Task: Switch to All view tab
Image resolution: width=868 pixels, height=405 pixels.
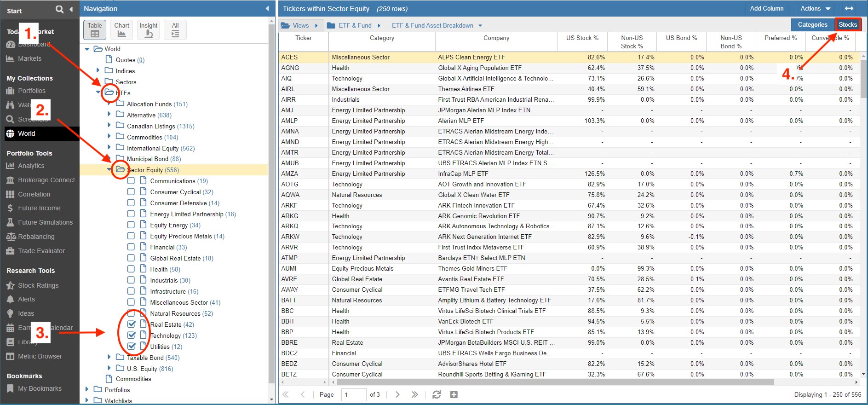Action: pyautogui.click(x=175, y=29)
